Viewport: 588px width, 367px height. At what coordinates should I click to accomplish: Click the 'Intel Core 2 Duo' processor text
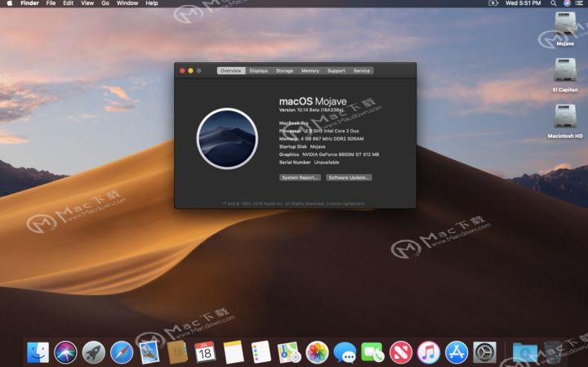341,131
